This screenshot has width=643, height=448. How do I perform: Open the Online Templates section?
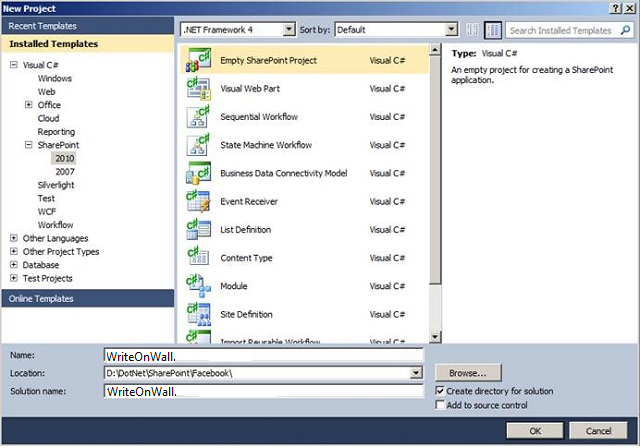88,299
